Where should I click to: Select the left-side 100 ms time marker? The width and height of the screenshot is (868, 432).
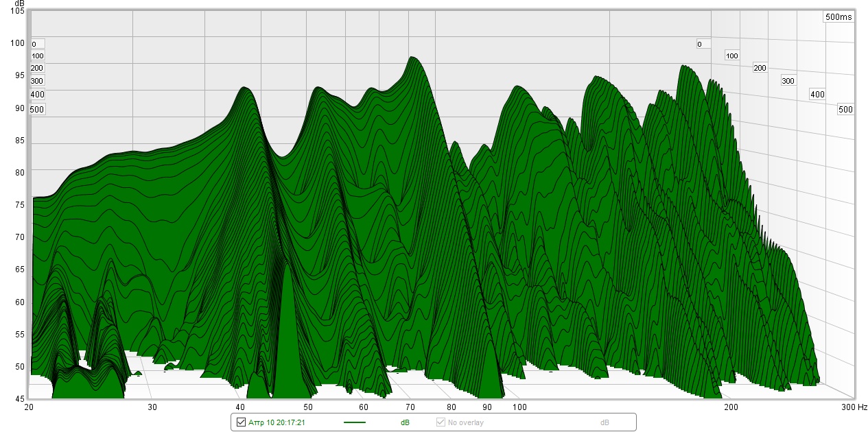38,56
